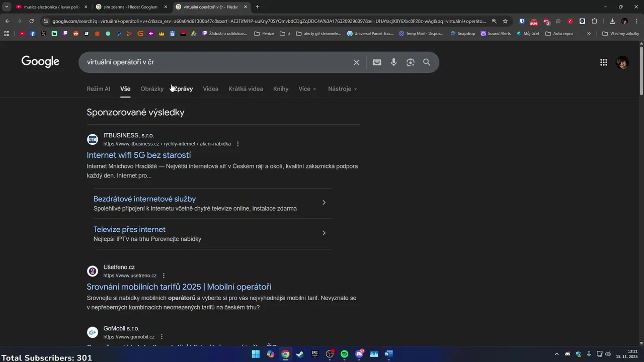
Task: View site information icon in address bar
Action: pos(46,21)
